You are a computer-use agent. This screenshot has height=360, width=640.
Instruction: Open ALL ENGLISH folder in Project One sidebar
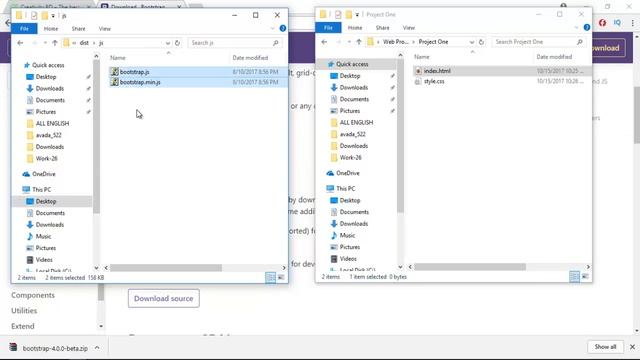click(x=356, y=123)
